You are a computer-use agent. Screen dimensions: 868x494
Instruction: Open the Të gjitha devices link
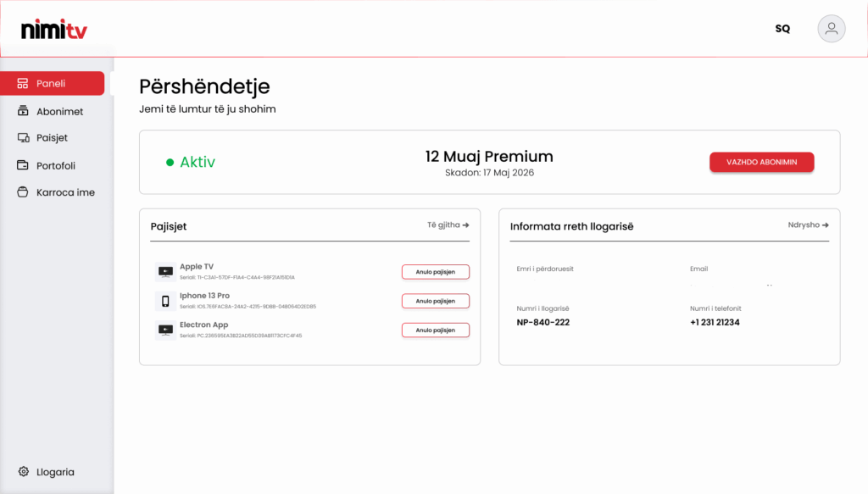[448, 225]
